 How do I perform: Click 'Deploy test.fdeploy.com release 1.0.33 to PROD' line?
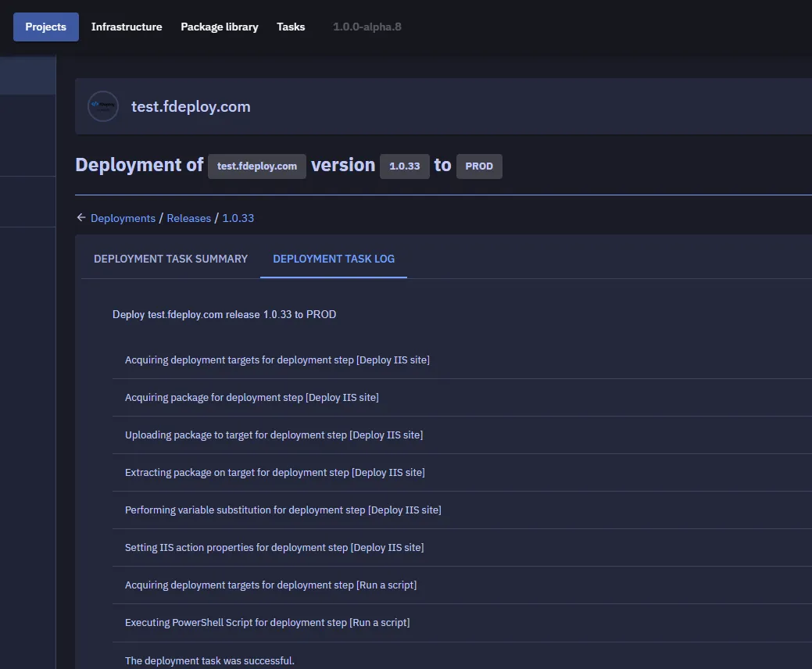pyautogui.click(x=224, y=314)
